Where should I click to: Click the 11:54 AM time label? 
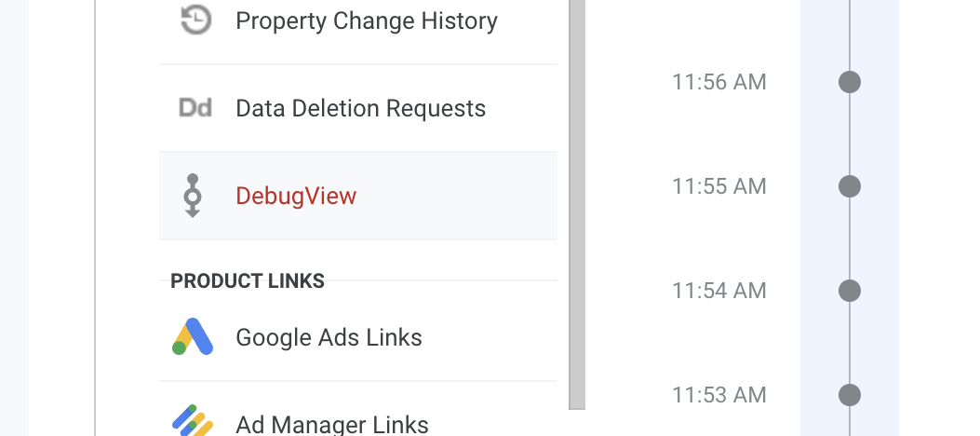[x=718, y=291]
